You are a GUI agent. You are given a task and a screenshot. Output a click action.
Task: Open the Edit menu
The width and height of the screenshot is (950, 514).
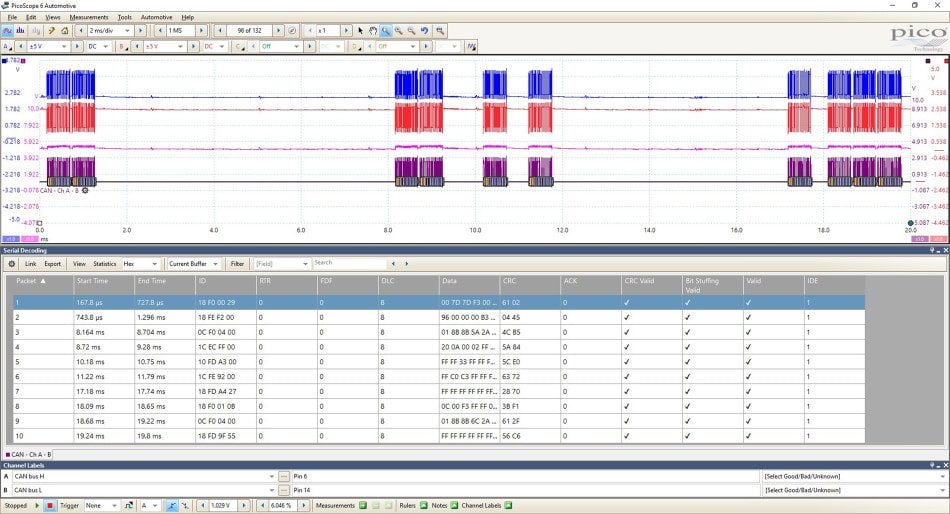coord(31,17)
